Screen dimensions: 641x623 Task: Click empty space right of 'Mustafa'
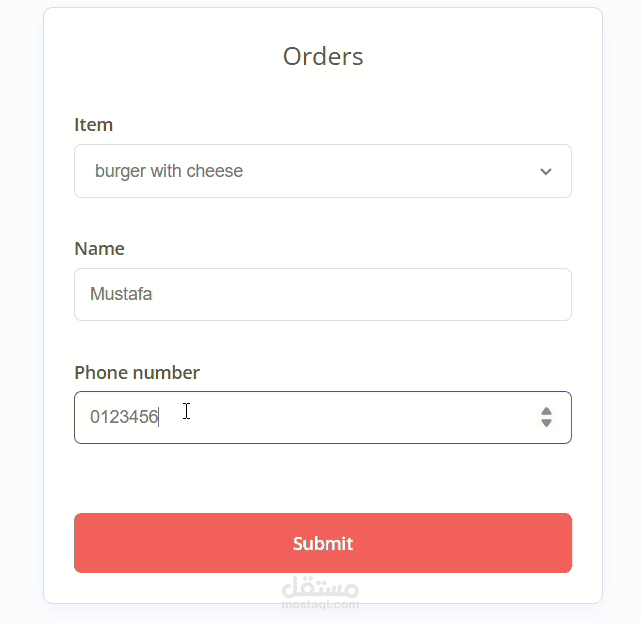click(x=380, y=295)
